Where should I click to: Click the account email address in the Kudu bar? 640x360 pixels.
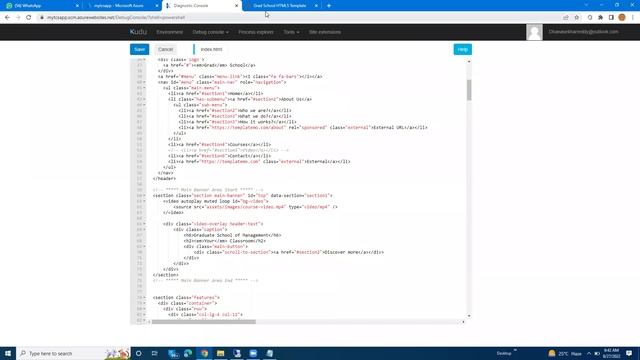pos(583,32)
